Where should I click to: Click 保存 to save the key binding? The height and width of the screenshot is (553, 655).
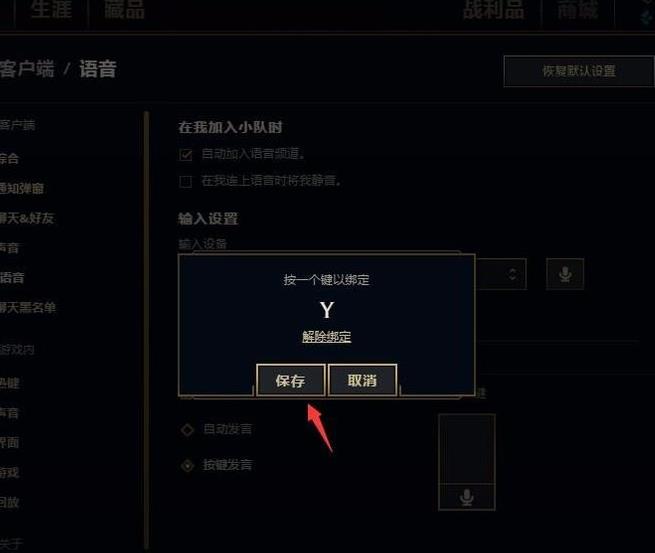pyautogui.click(x=291, y=380)
